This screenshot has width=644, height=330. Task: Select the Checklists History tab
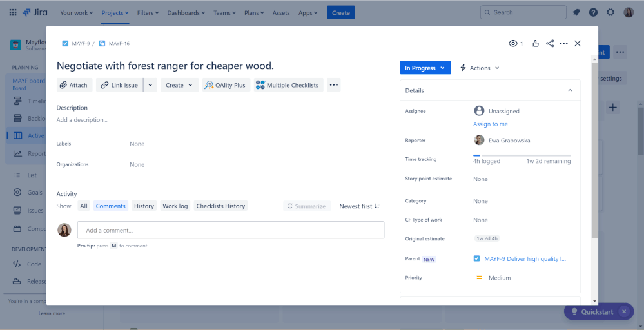[220, 206]
